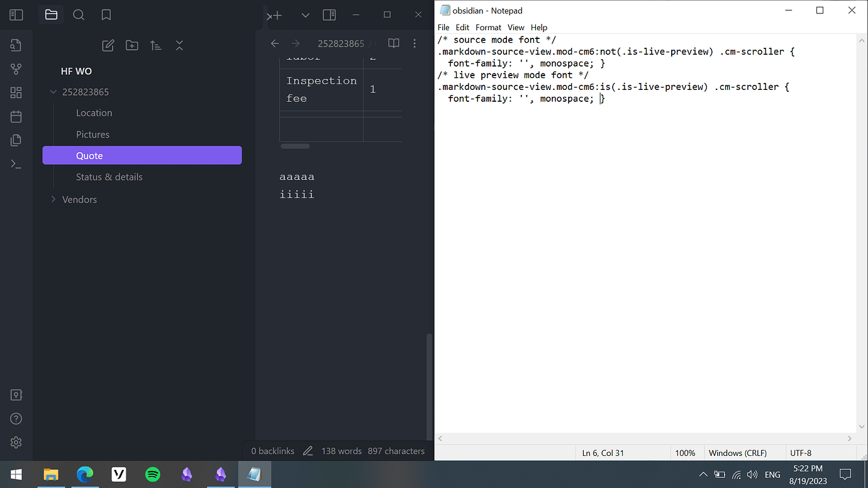Open File Explorer from taskbar
The image size is (868, 488).
coord(51,474)
